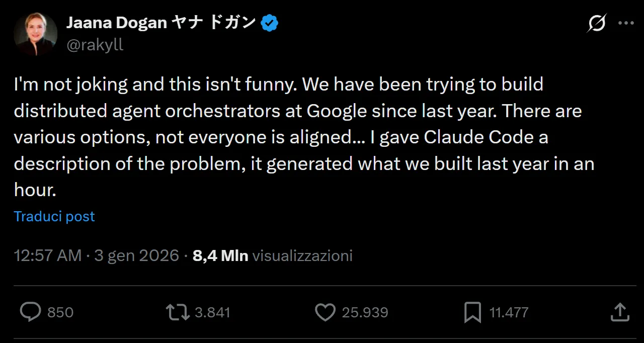Click the repost arrows icon
Image resolution: width=644 pixels, height=343 pixels.
tap(178, 312)
